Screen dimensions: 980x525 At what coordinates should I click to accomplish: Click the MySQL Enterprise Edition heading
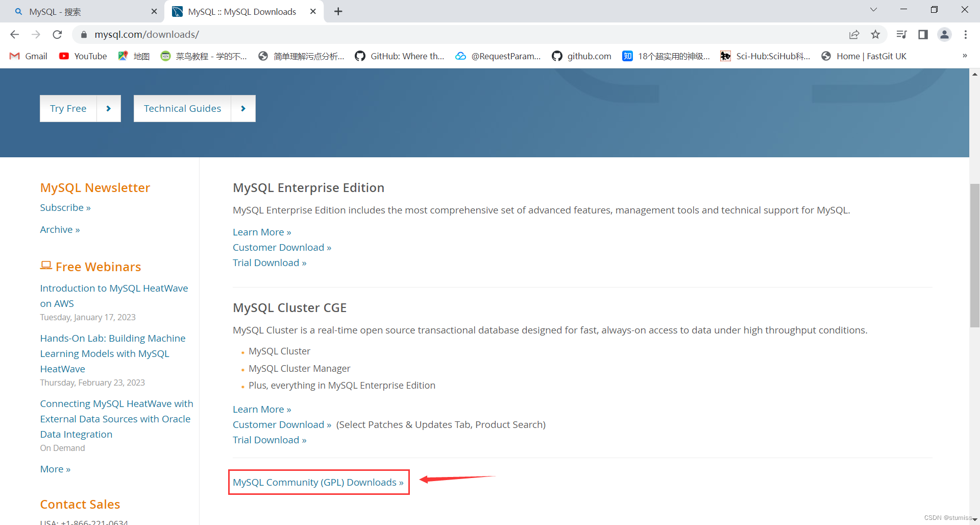coord(308,187)
